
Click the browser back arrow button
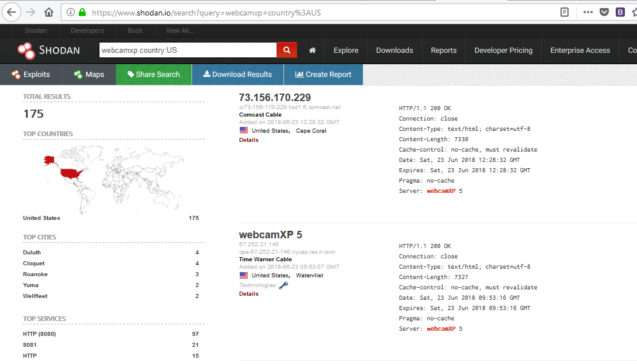tap(11, 12)
